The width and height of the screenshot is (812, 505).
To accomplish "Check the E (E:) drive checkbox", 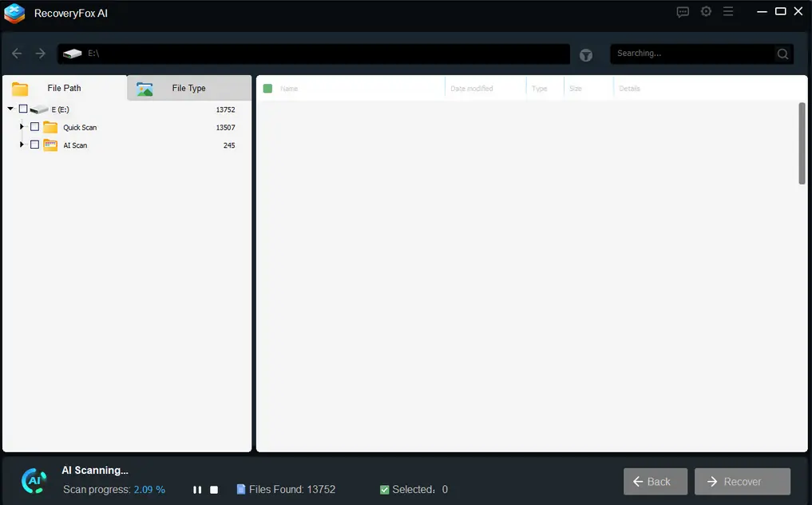I will click(23, 109).
